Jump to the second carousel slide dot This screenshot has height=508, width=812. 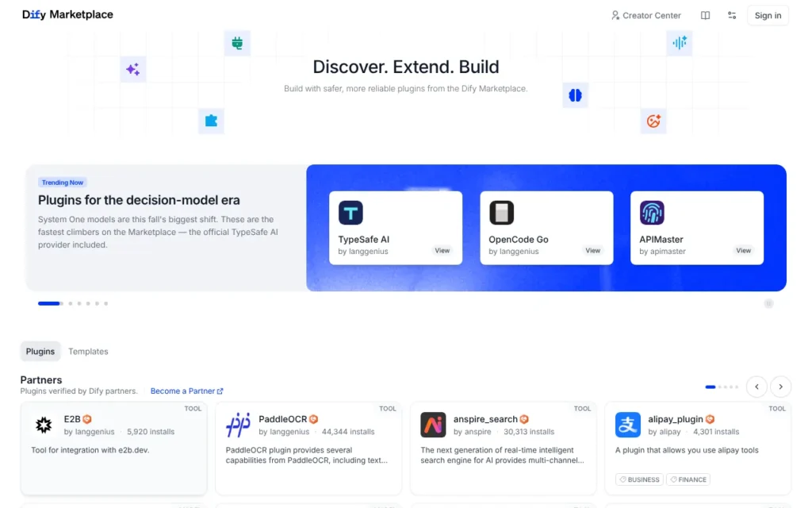point(71,304)
